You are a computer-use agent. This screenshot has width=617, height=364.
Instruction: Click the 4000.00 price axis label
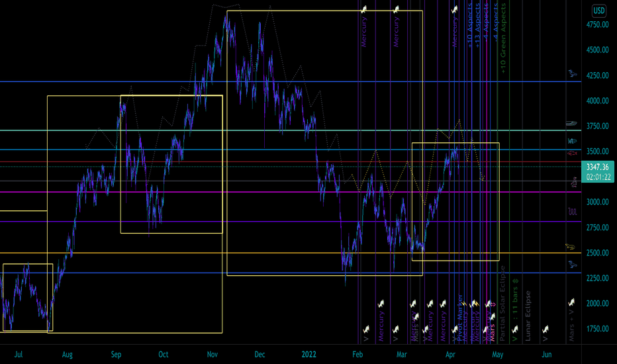597,101
